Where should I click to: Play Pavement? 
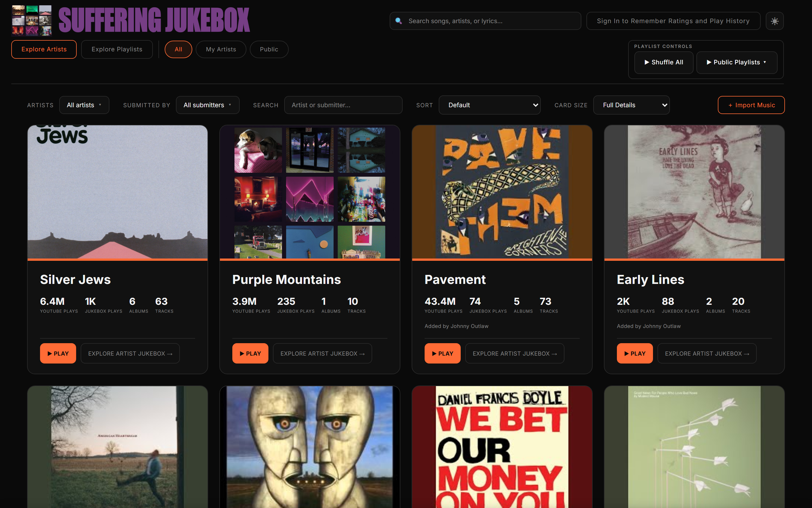pos(443,353)
